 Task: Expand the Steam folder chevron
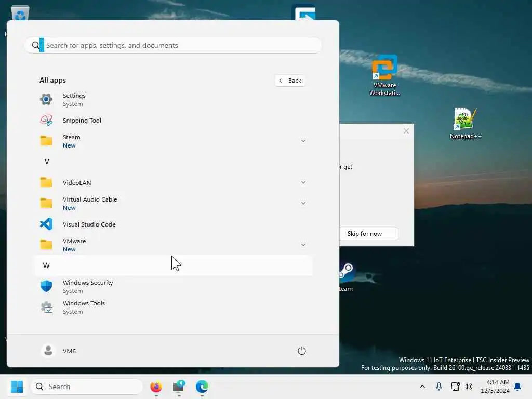tap(303, 141)
